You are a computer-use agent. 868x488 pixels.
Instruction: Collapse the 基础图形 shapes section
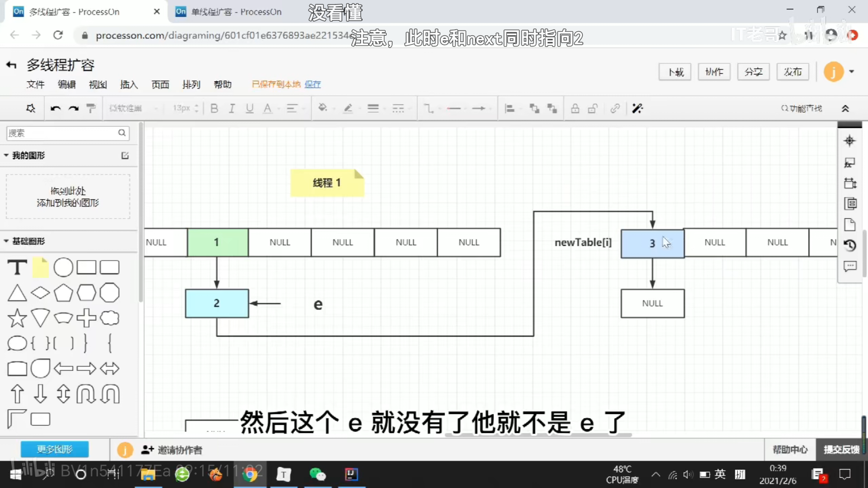[6, 241]
